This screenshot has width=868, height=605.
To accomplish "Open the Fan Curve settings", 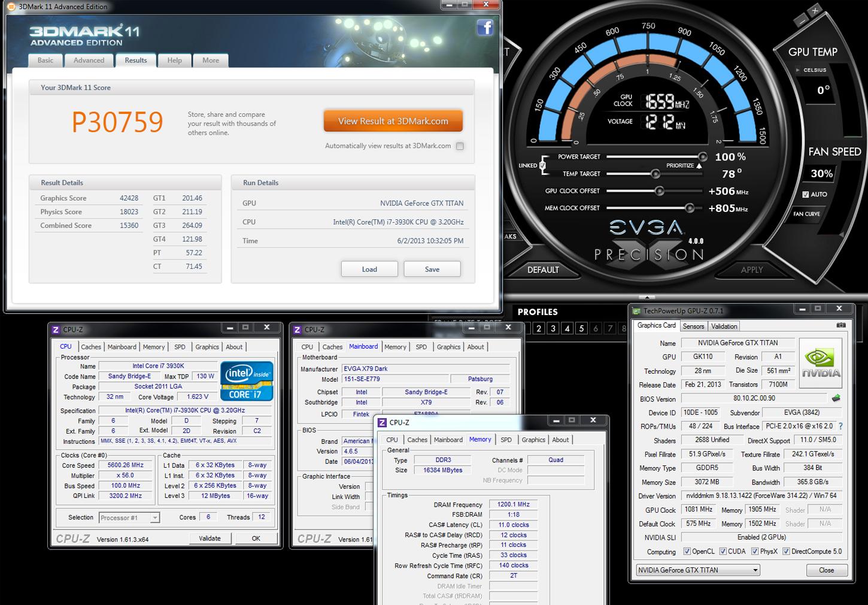I will pos(807,214).
